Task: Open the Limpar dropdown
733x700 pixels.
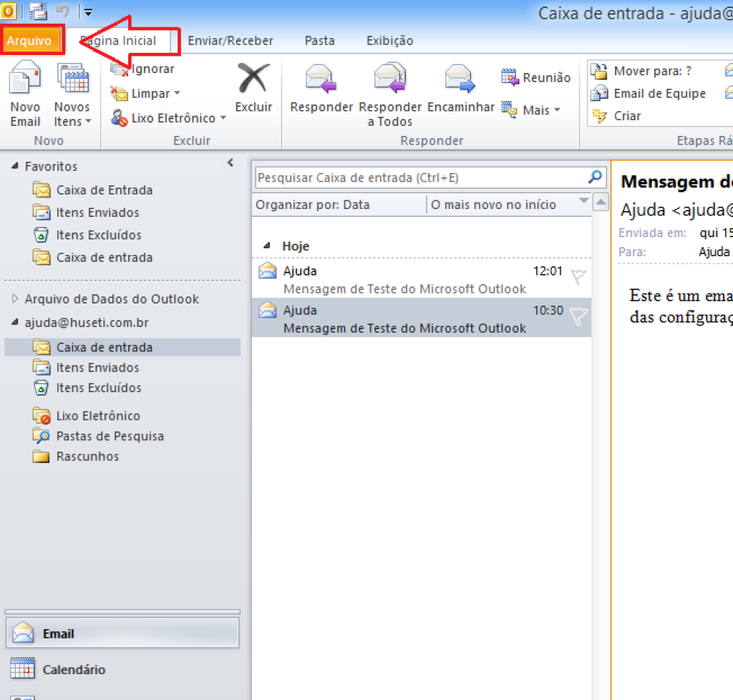Action: pyautogui.click(x=145, y=94)
